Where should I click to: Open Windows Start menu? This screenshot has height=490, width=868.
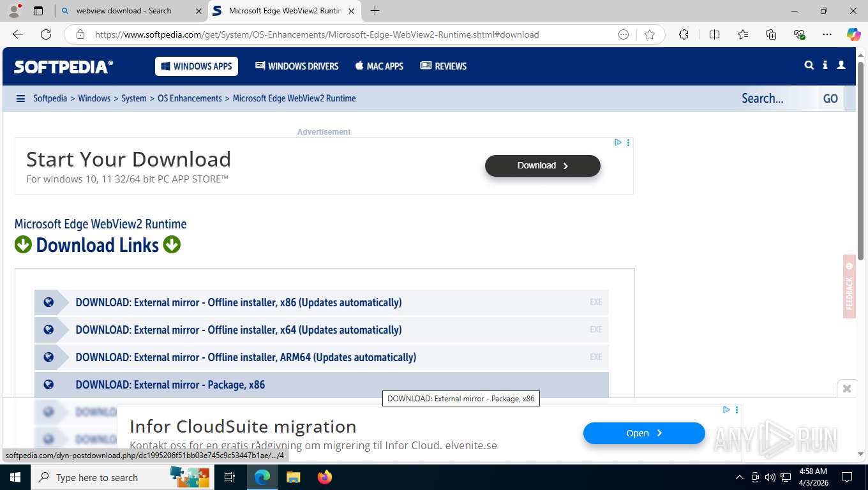pyautogui.click(x=15, y=477)
